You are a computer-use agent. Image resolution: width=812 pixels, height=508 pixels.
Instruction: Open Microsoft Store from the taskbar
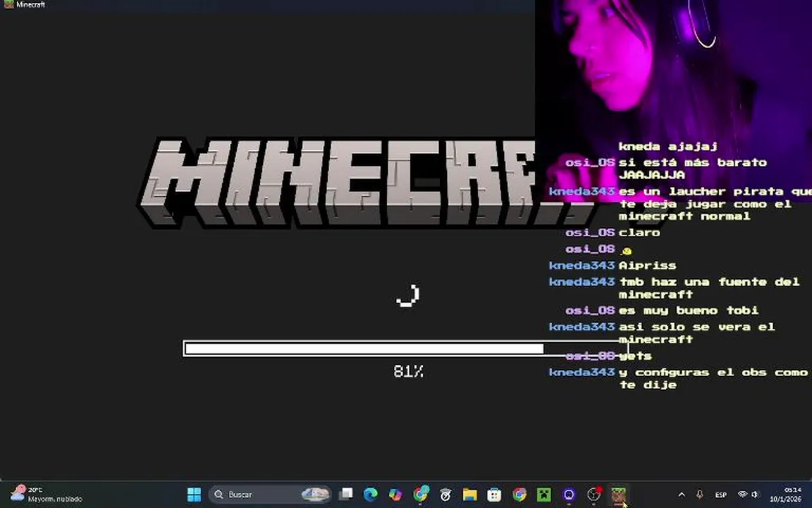[x=495, y=495]
